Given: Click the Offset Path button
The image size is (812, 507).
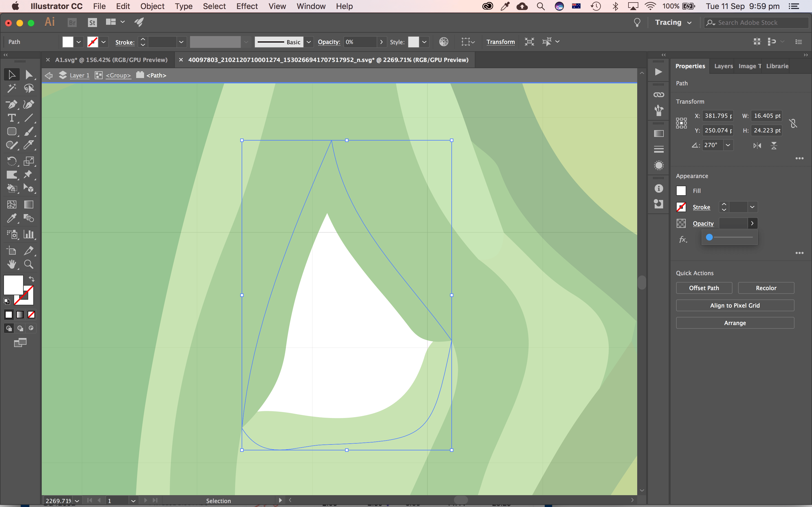Looking at the screenshot, I should (x=704, y=288).
